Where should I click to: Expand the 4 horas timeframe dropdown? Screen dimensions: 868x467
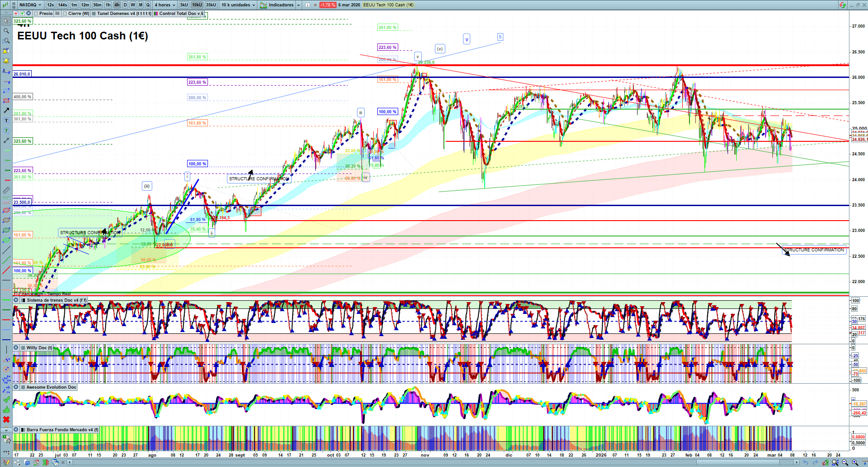click(165, 5)
